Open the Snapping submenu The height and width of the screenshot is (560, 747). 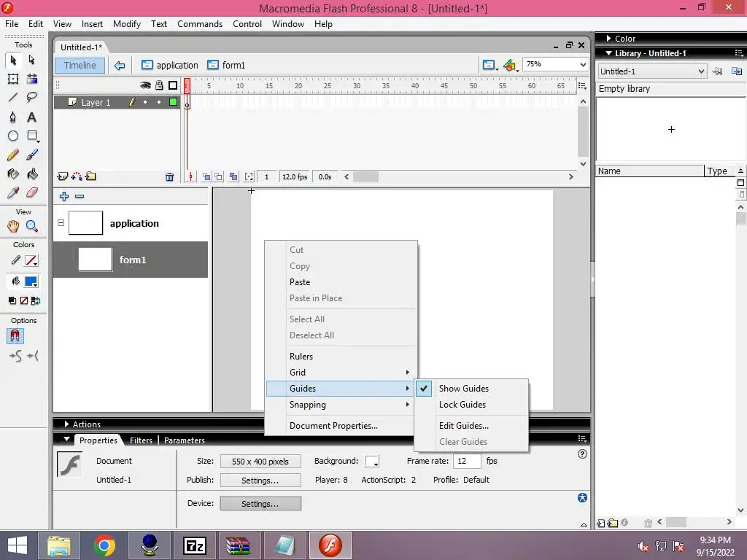341,405
